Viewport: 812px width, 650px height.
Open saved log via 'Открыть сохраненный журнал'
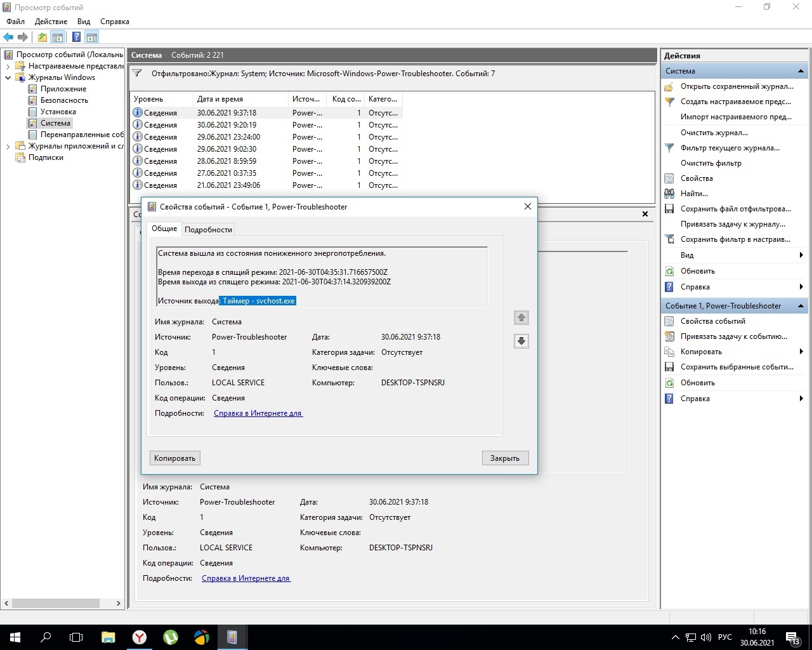tap(737, 86)
